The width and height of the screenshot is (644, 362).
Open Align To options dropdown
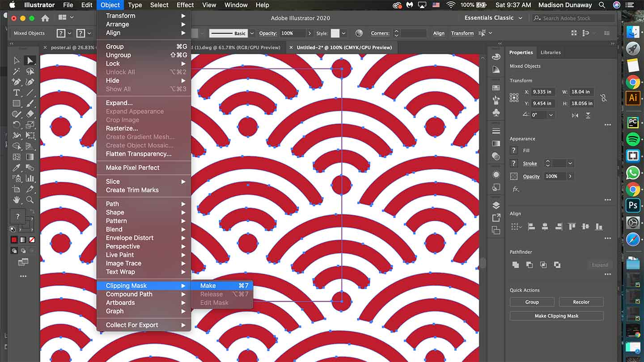point(517,227)
